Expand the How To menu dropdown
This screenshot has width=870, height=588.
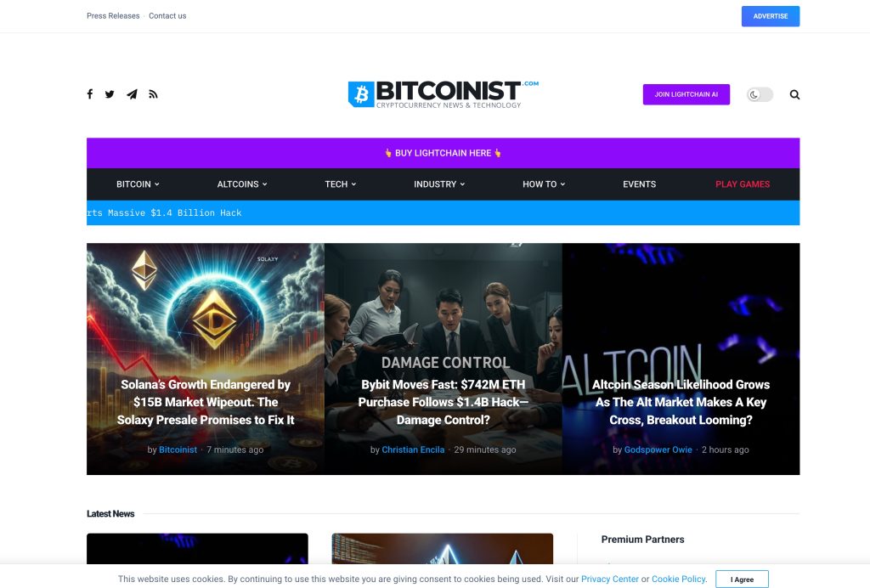tap(544, 184)
